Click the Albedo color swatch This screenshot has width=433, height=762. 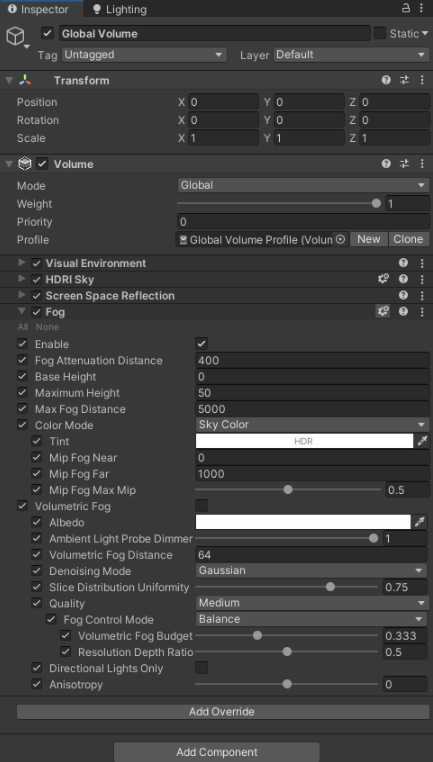tap(303, 522)
